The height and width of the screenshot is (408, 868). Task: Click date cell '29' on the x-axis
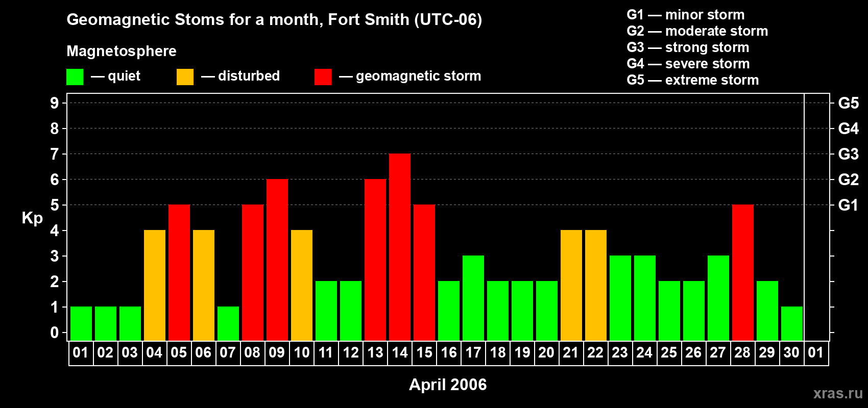tap(767, 353)
